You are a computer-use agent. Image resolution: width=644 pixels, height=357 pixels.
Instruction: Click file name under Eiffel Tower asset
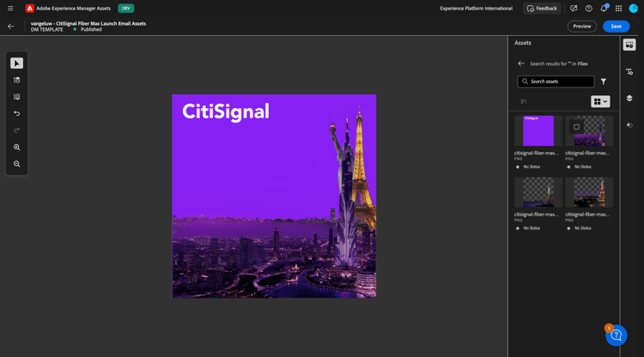coord(587,215)
